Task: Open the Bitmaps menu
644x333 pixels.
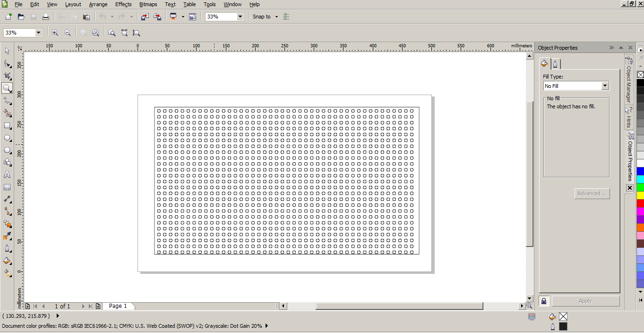Action: tap(148, 4)
